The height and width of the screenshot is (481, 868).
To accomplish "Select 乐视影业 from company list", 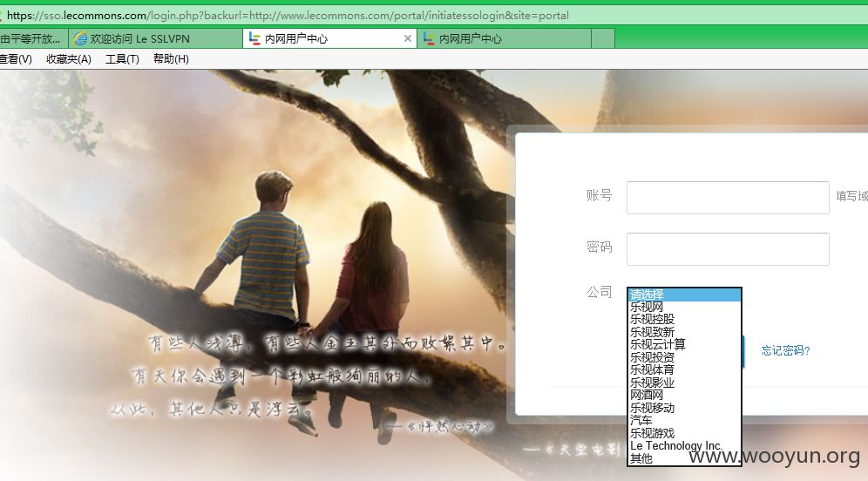I will point(685,383).
